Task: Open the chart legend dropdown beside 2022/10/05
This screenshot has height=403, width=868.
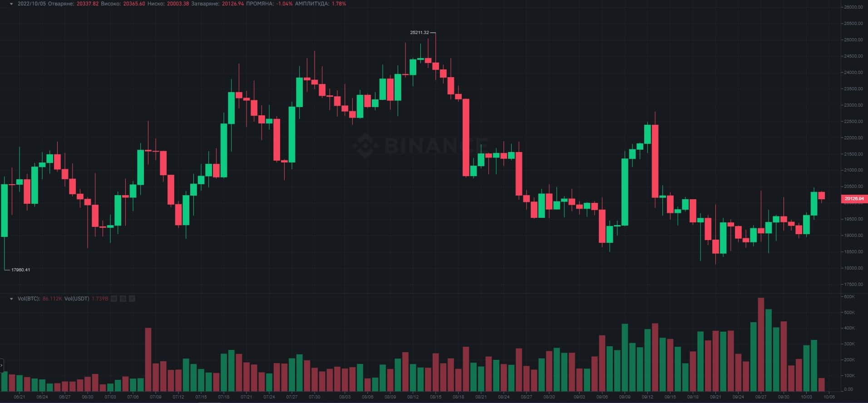Action: tap(10, 3)
